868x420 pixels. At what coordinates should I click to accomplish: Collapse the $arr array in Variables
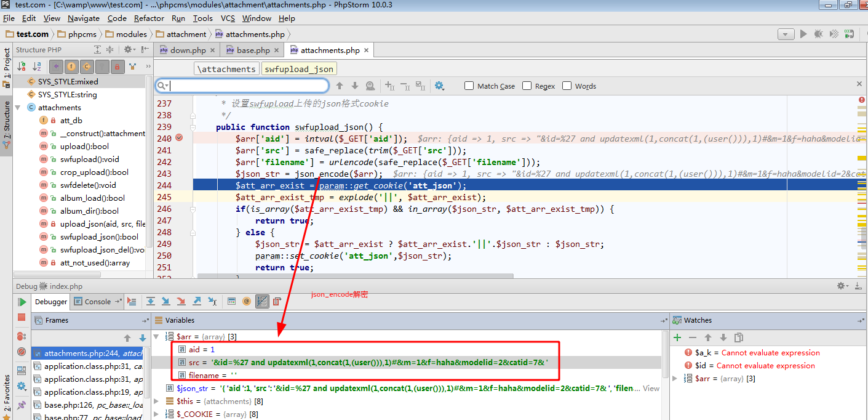coord(156,336)
